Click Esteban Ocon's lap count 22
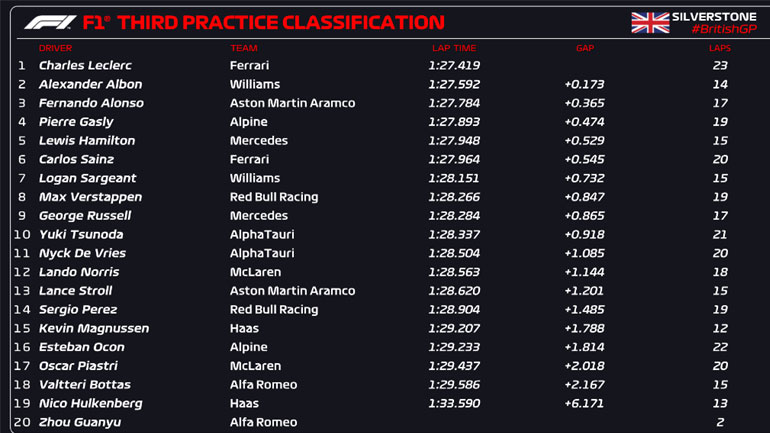This screenshot has height=433, width=770. coord(720,347)
